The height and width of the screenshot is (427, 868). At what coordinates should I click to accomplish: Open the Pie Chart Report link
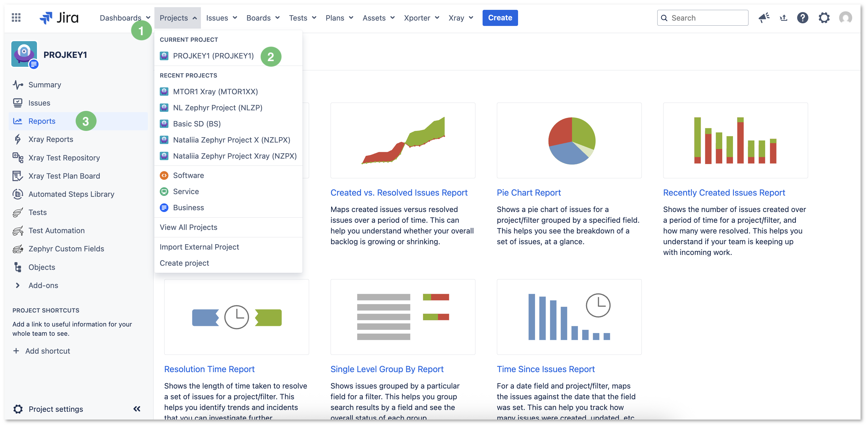[x=528, y=193]
